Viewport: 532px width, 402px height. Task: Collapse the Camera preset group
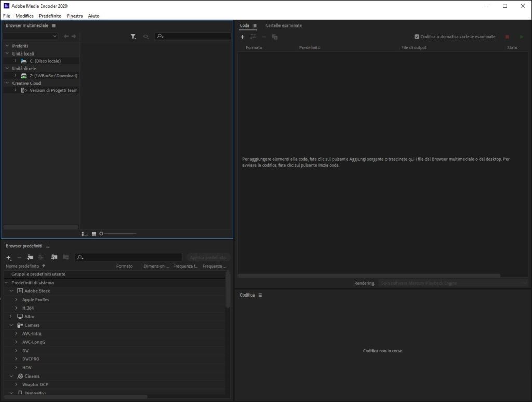(x=11, y=325)
